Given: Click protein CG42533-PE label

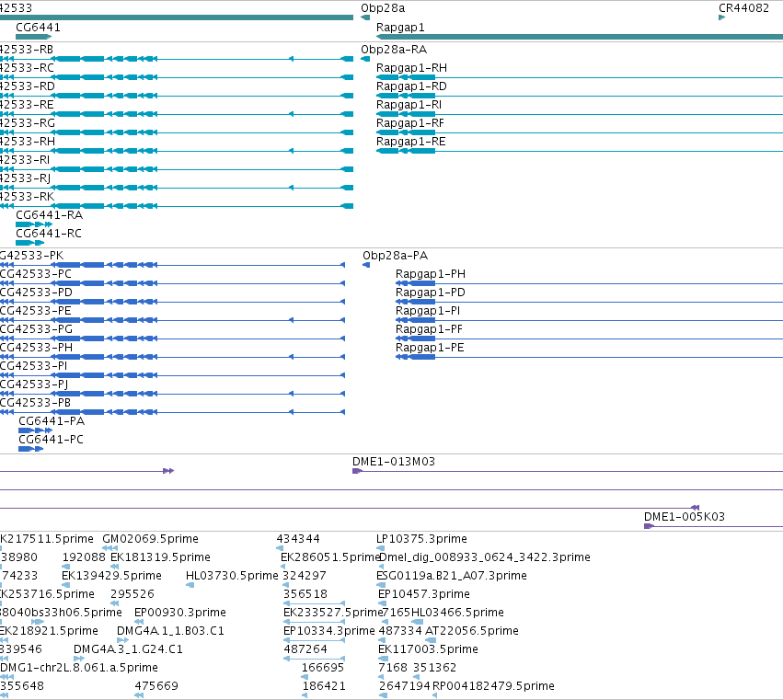Looking at the screenshot, I should (x=36, y=311).
